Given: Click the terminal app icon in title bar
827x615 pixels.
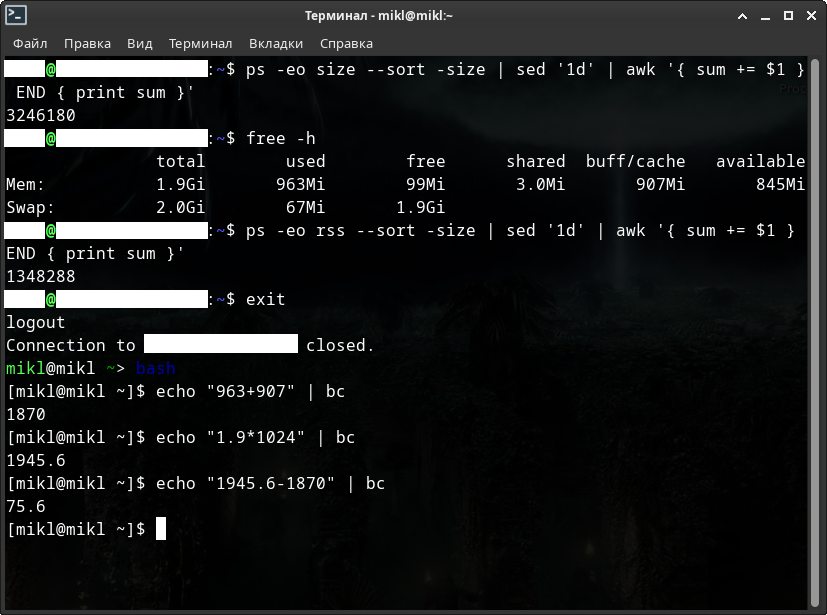Looking at the screenshot, I should (16, 15).
